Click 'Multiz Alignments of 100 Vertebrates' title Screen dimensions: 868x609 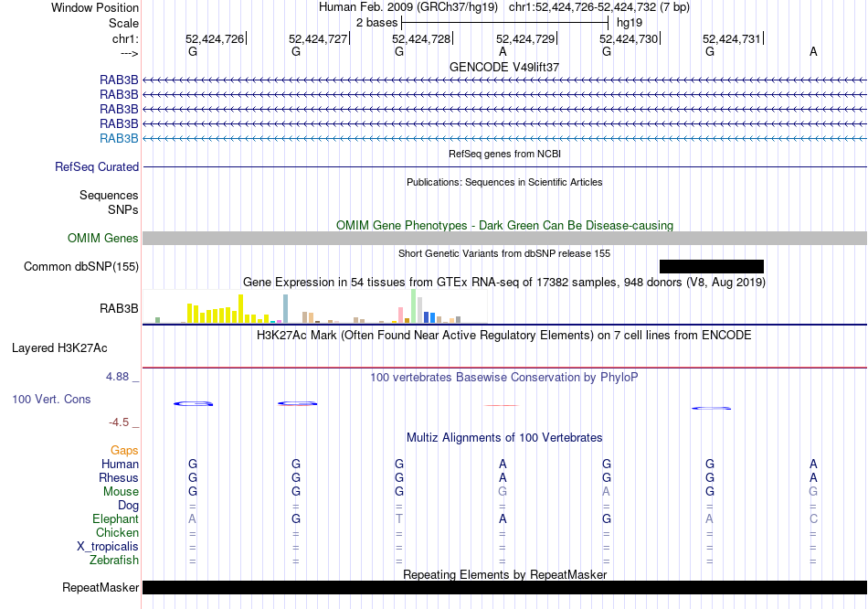[504, 438]
